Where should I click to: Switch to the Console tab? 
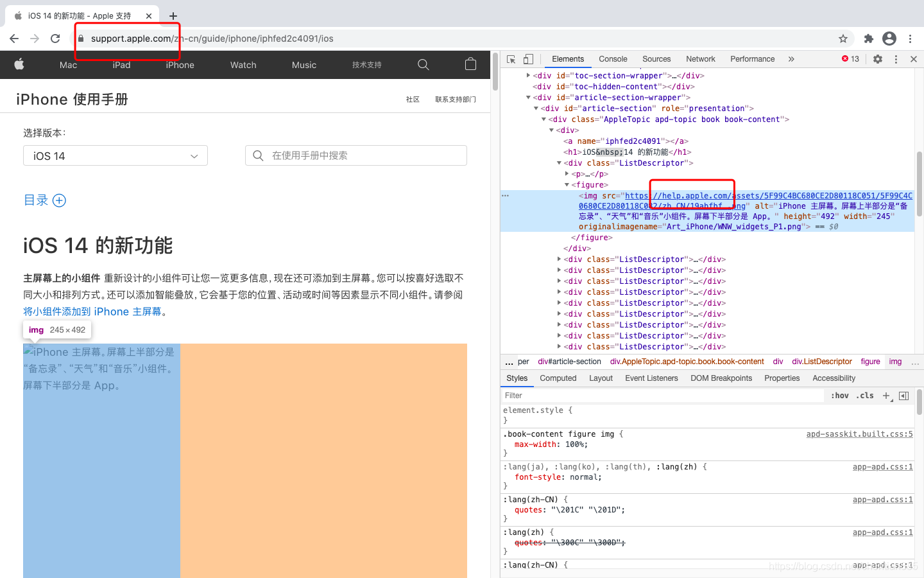(x=613, y=59)
